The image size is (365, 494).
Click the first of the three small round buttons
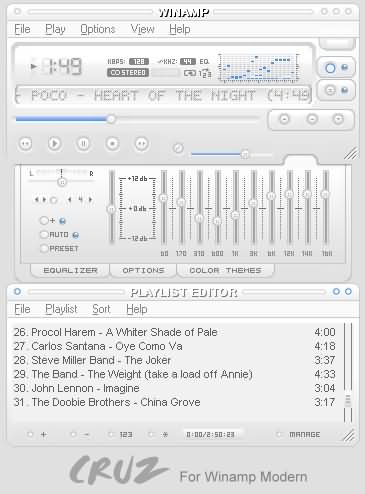click(284, 119)
